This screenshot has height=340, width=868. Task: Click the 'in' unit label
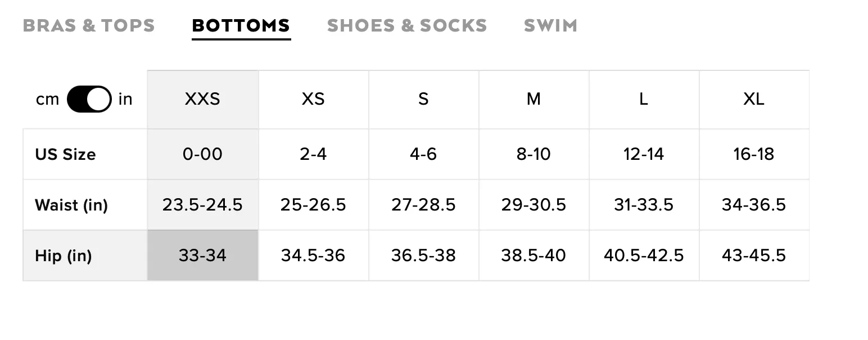(125, 99)
